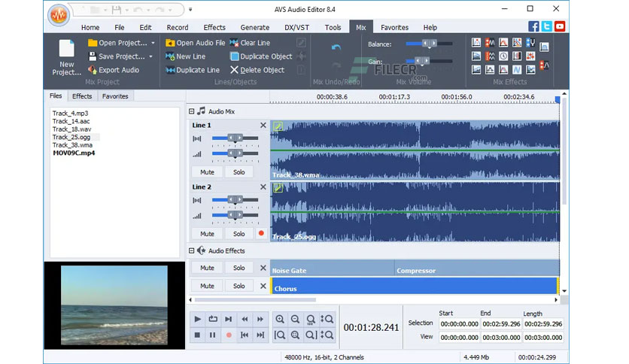Click the rewind button
Screen dimensions: 629x364
(245, 319)
